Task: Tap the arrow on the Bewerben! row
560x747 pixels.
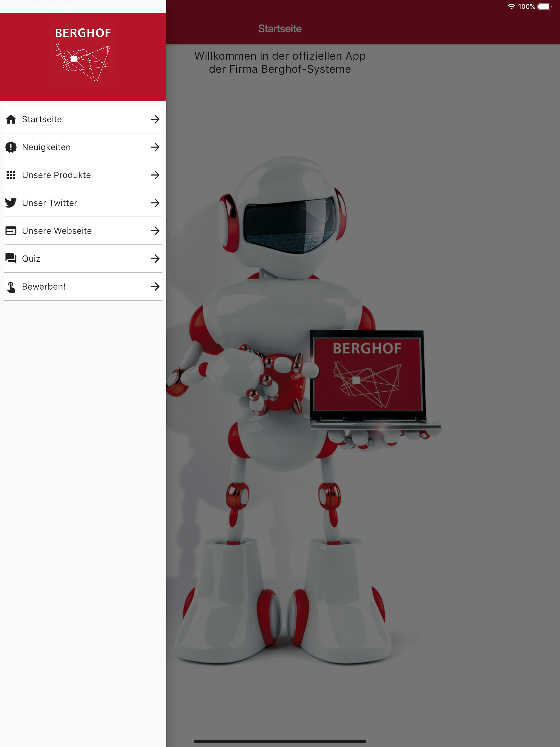Action: [x=155, y=286]
